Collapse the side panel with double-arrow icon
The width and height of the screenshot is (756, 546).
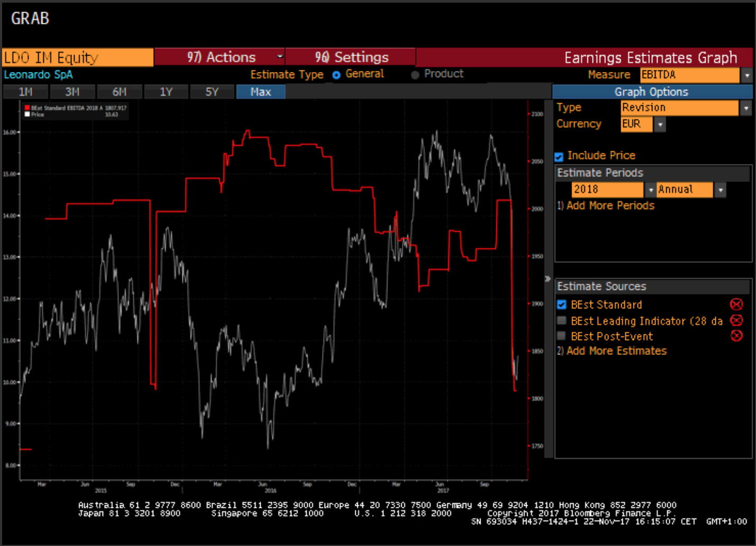(548, 279)
